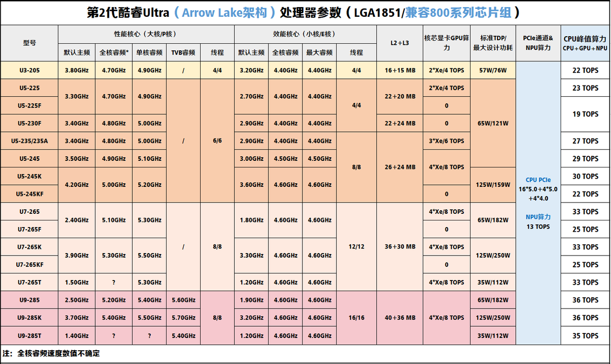Select the 单核睿频 column header

tap(149, 52)
